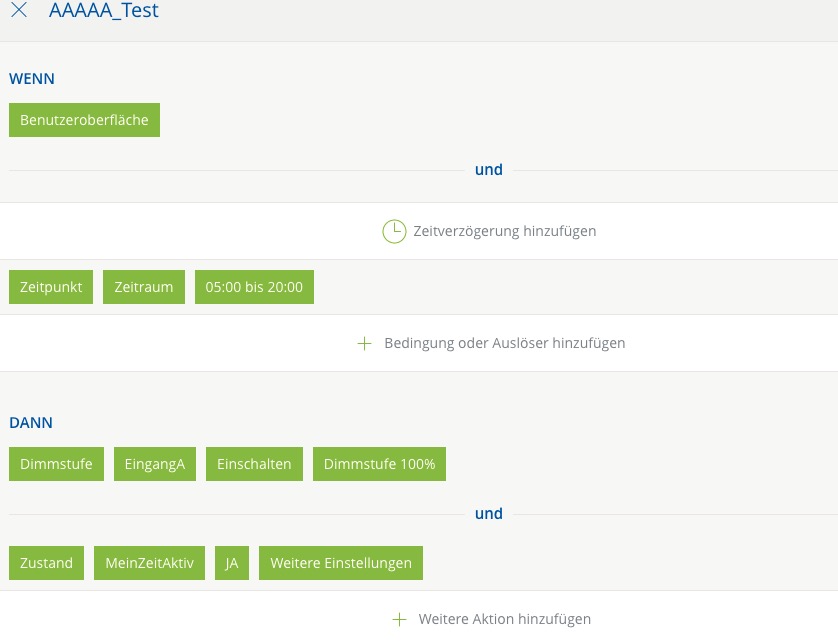The height and width of the screenshot is (643, 838).
Task: Toggle the JA state value
Action: coord(232,563)
